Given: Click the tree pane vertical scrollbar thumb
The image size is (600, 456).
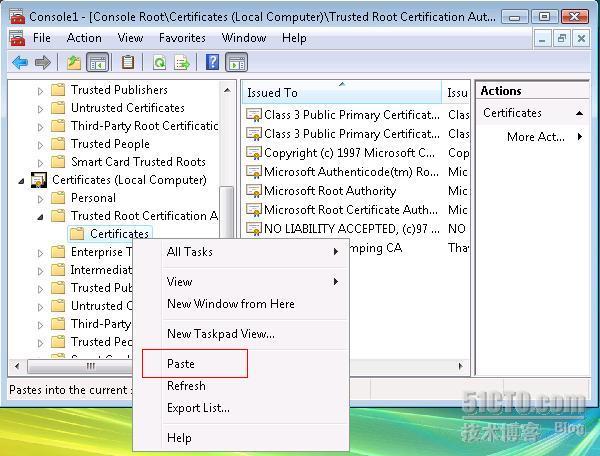Looking at the screenshot, I should click(x=227, y=212).
